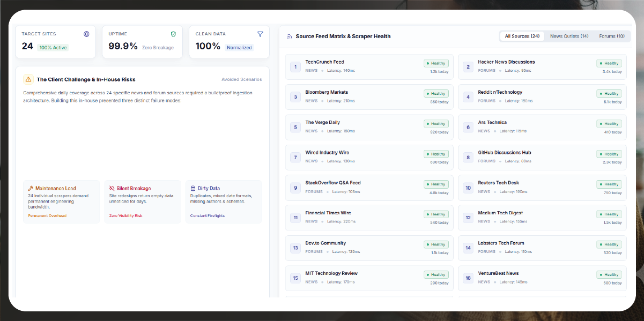Select the Dev.to Community source

(x=369, y=248)
